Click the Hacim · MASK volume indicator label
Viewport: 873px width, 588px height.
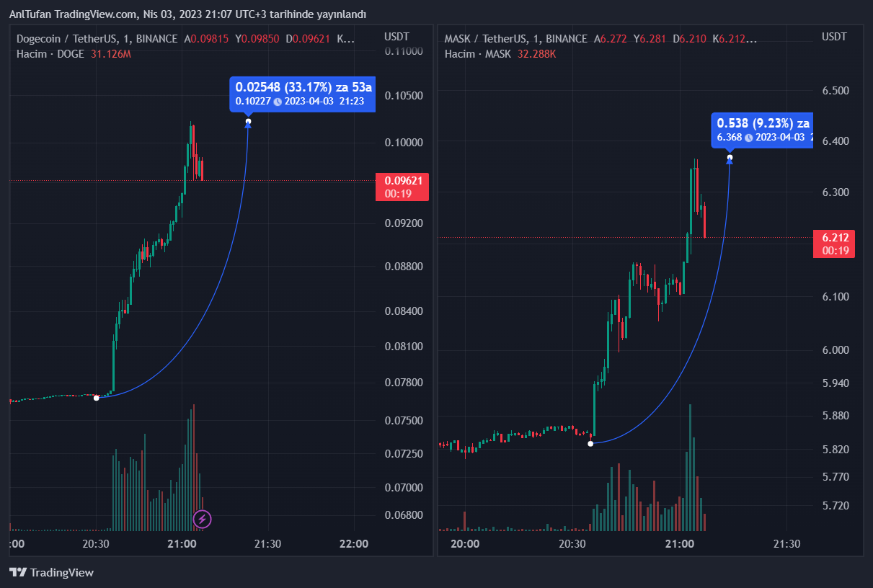(478, 53)
